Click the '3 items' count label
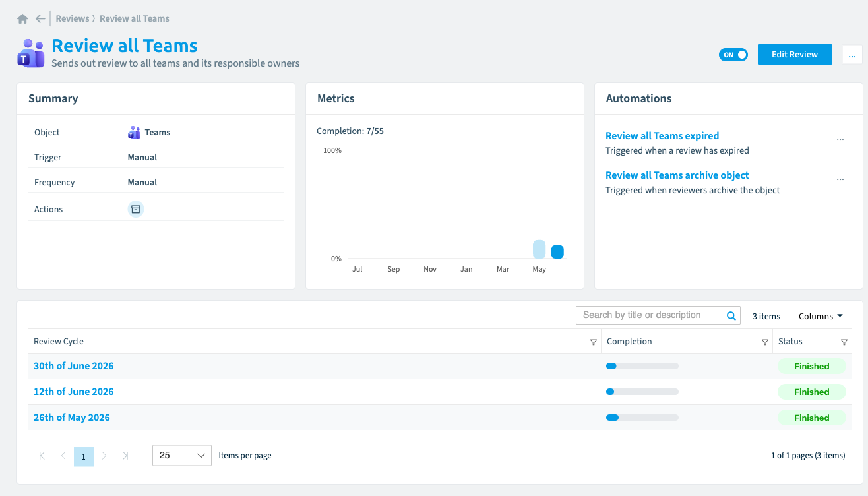Image resolution: width=868 pixels, height=496 pixels. click(x=766, y=317)
